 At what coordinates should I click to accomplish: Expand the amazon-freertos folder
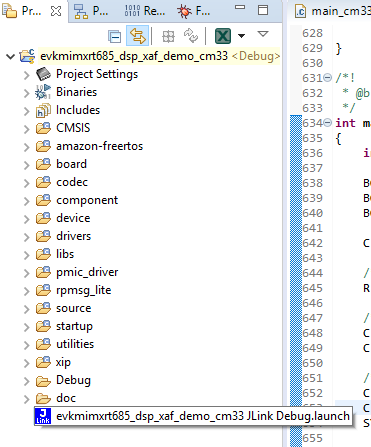(x=27, y=147)
